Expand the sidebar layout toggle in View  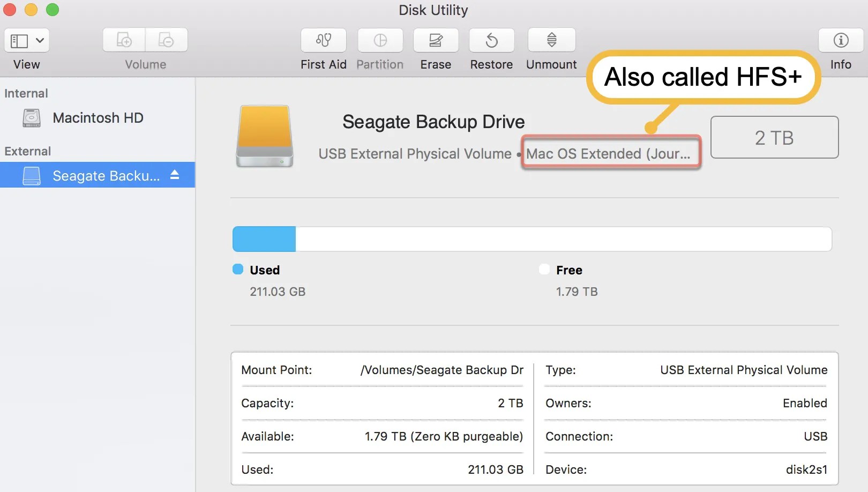tap(19, 40)
